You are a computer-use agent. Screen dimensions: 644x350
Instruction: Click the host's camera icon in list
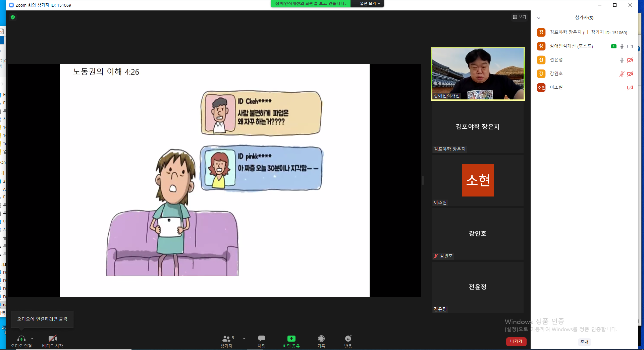(x=630, y=46)
